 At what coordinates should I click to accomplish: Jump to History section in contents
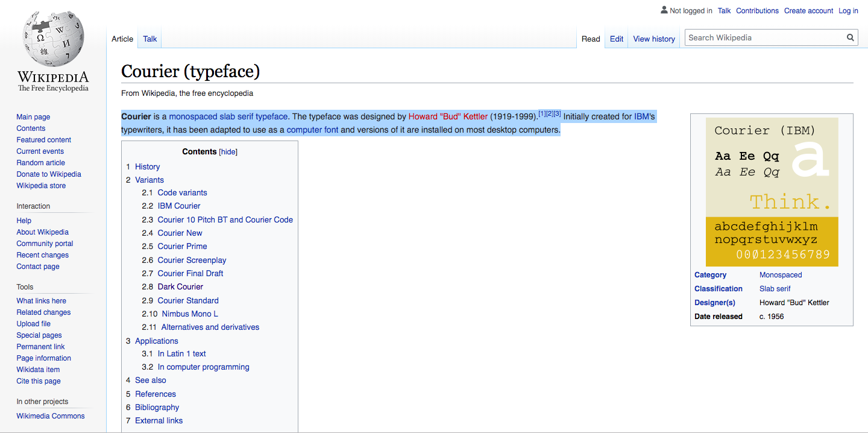coord(147,166)
